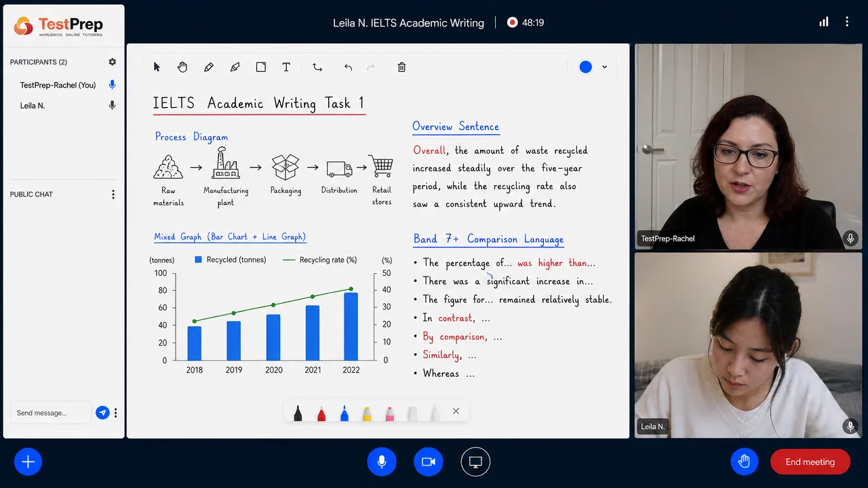Open the participants settings gear
The height and width of the screenshot is (488, 868).
(x=113, y=62)
